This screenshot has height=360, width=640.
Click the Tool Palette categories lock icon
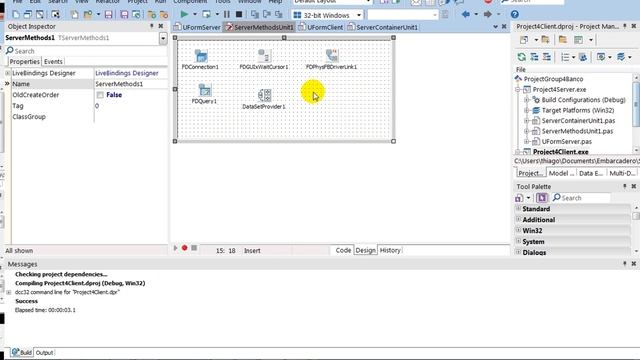pos(519,198)
